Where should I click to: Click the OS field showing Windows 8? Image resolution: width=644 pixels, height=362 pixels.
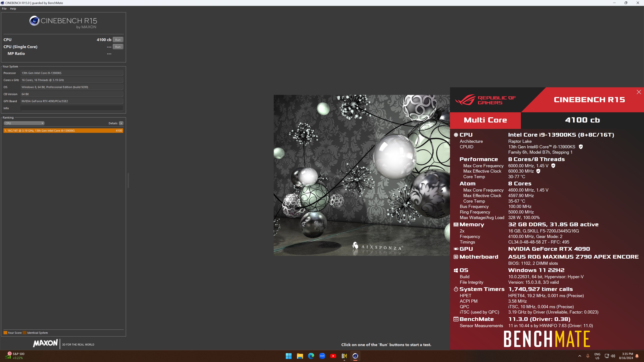pyautogui.click(x=72, y=87)
